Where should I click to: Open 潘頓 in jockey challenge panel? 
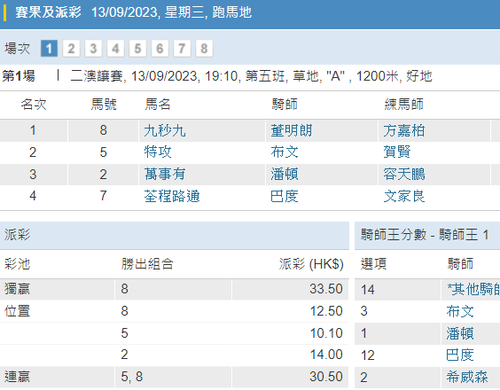pyautogui.click(x=460, y=333)
